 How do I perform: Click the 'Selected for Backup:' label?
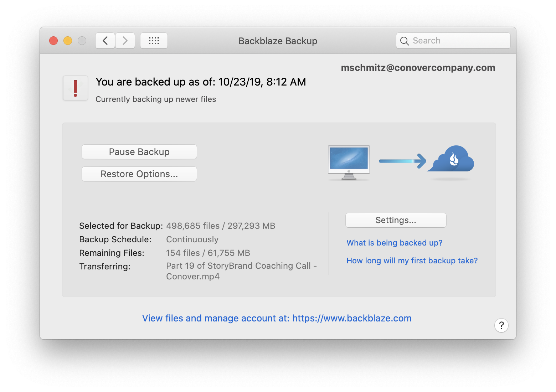pyautogui.click(x=121, y=226)
